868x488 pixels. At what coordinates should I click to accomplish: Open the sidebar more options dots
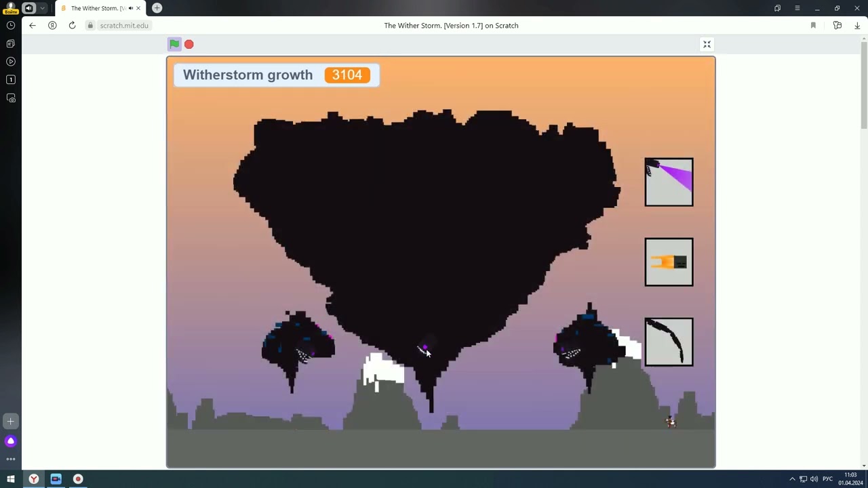point(11,460)
